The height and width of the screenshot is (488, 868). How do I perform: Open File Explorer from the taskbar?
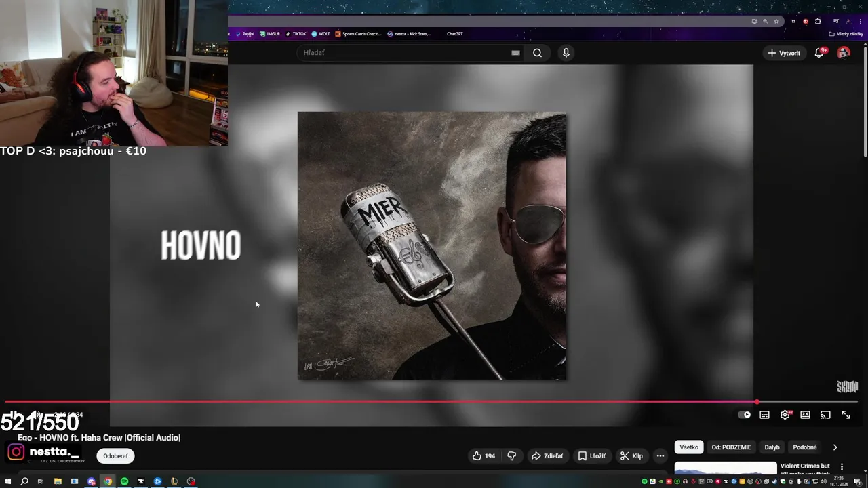pos(58,481)
